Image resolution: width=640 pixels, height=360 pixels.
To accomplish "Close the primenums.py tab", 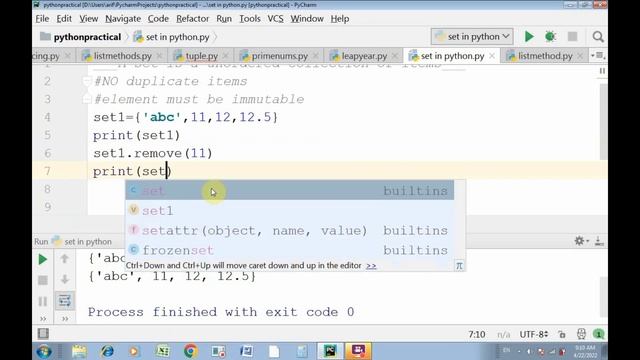I will [x=316, y=56].
